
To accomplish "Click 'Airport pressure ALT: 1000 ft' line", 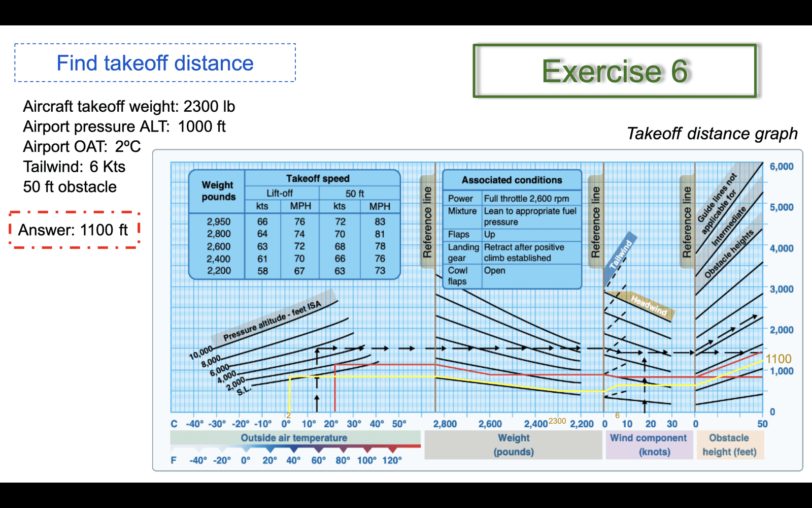I will click(x=124, y=126).
